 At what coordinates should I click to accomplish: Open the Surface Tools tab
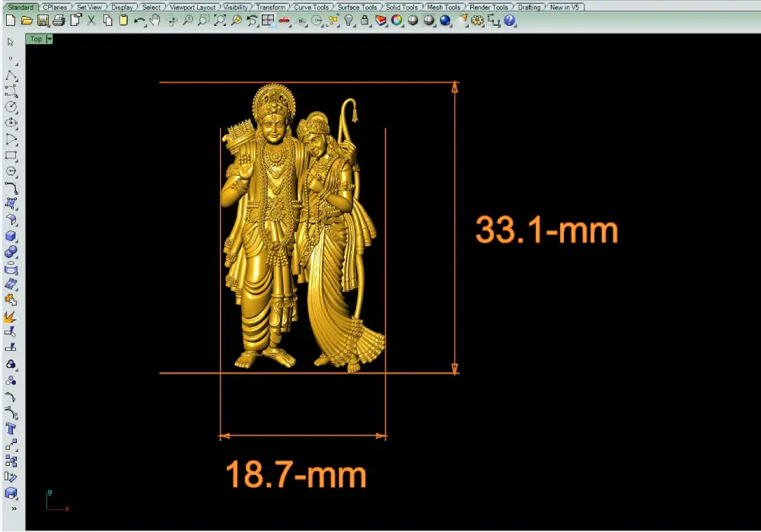pyautogui.click(x=357, y=8)
